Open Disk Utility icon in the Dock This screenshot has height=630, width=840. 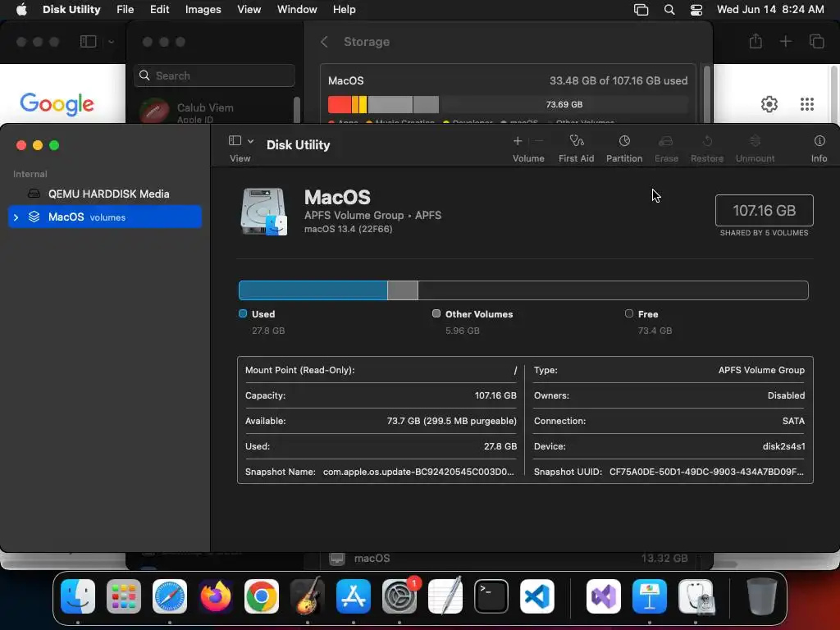(696, 596)
